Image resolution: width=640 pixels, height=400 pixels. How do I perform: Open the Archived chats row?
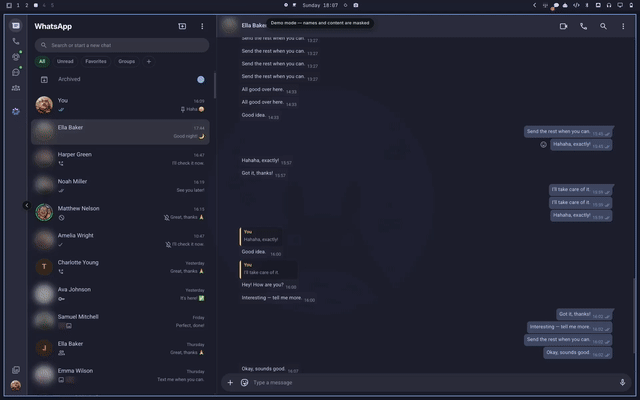pyautogui.click(x=122, y=79)
